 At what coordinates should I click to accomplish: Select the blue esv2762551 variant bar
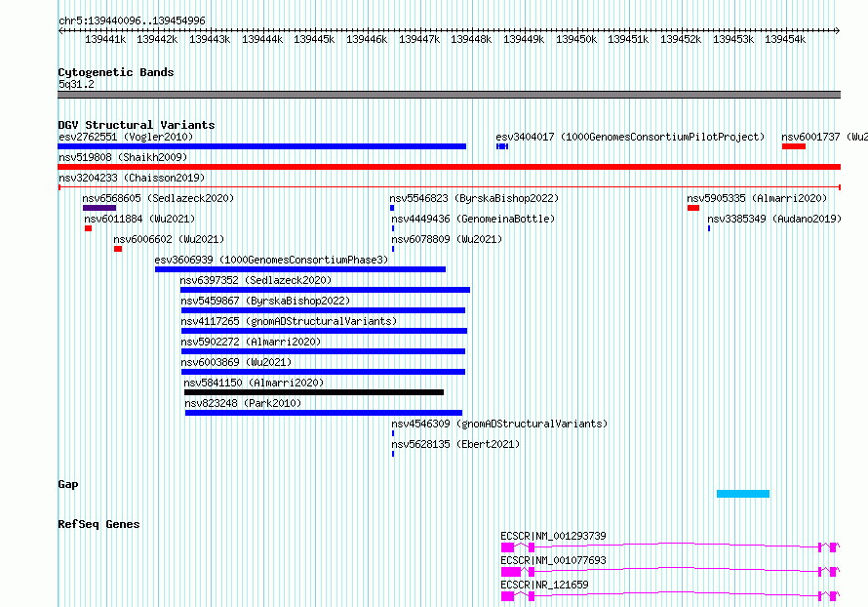[261, 146]
